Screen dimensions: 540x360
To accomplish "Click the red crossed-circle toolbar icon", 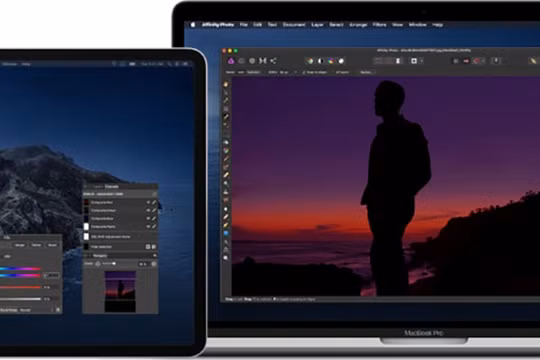I will [x=477, y=61].
